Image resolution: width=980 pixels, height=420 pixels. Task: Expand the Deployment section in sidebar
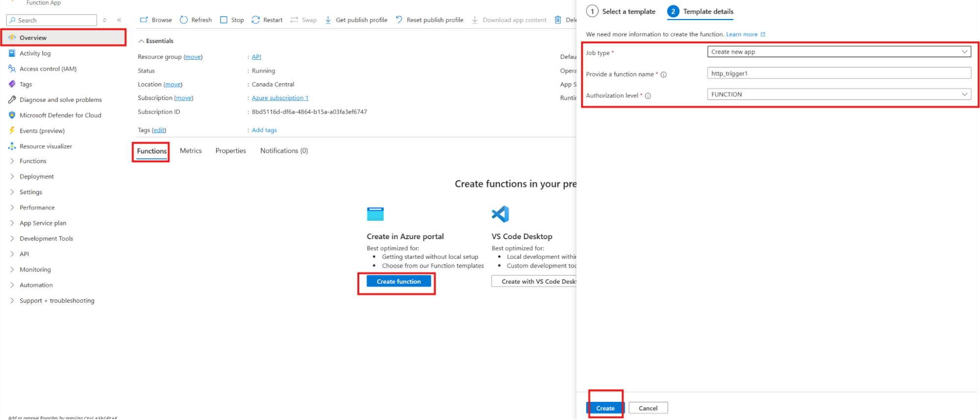(12, 176)
